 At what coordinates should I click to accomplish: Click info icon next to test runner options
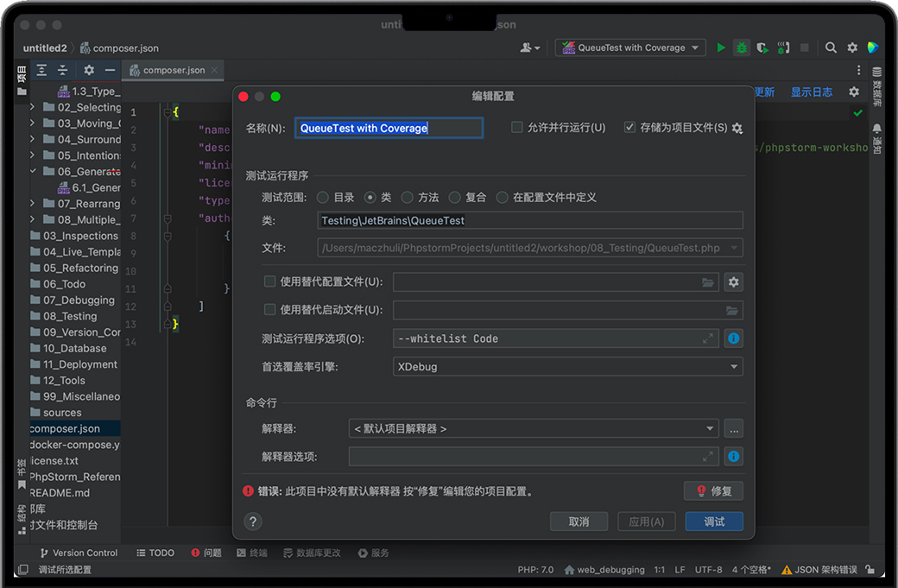733,338
